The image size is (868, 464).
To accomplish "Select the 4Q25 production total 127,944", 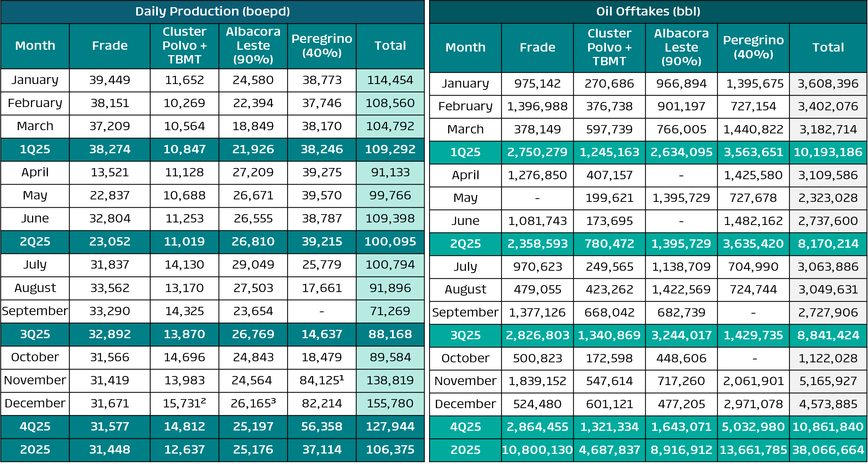I will point(390,427).
